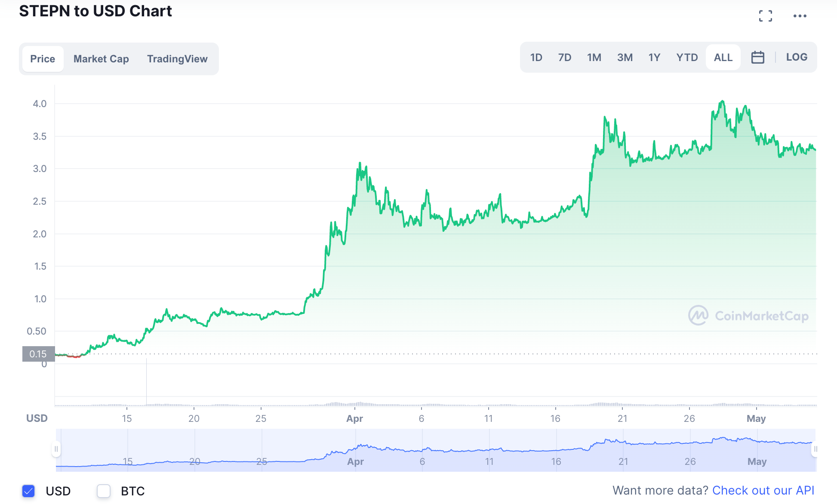
Task: Open the three-dot more options menu
Action: 800,16
